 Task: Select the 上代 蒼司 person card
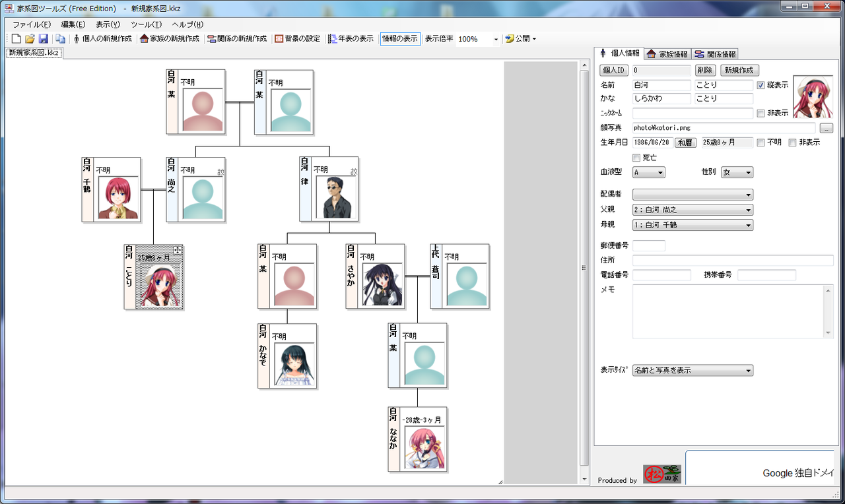click(460, 276)
